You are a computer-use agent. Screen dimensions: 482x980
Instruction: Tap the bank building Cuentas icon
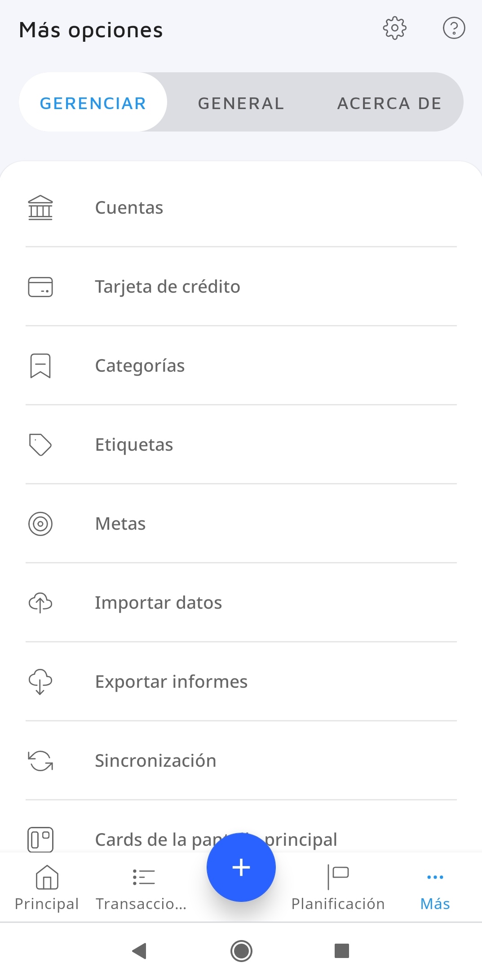40,208
